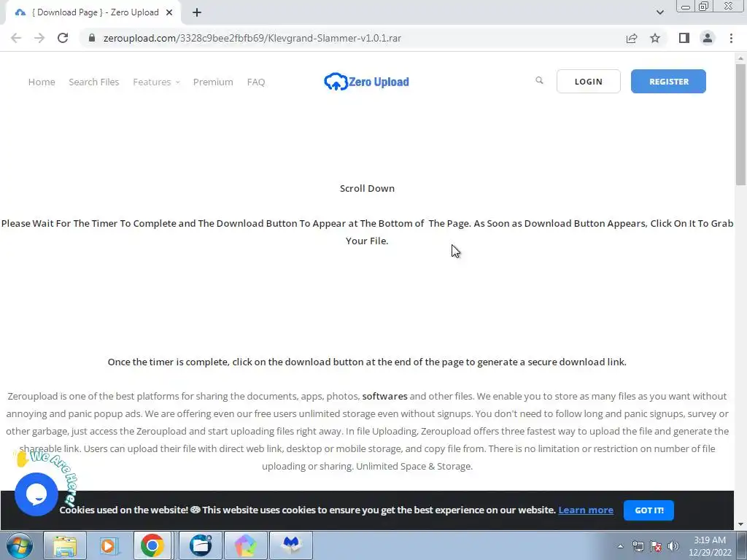Close the Zero Upload Download Page tab
This screenshot has width=747, height=560.
coord(169,13)
